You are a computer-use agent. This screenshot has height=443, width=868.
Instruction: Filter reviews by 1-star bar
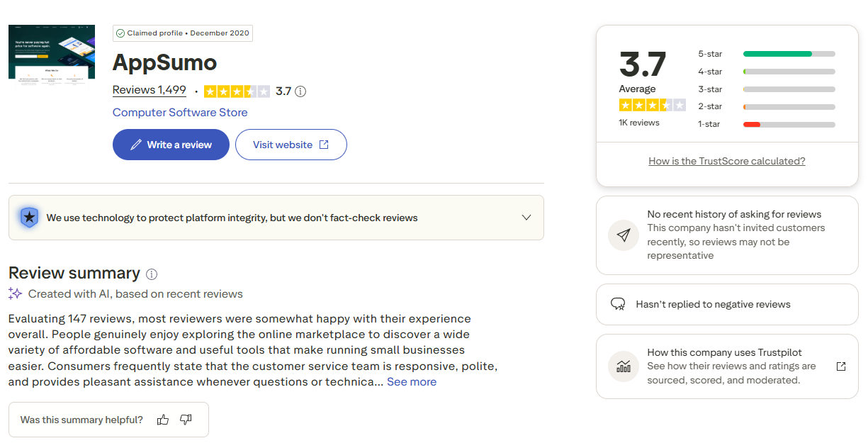[789, 124]
